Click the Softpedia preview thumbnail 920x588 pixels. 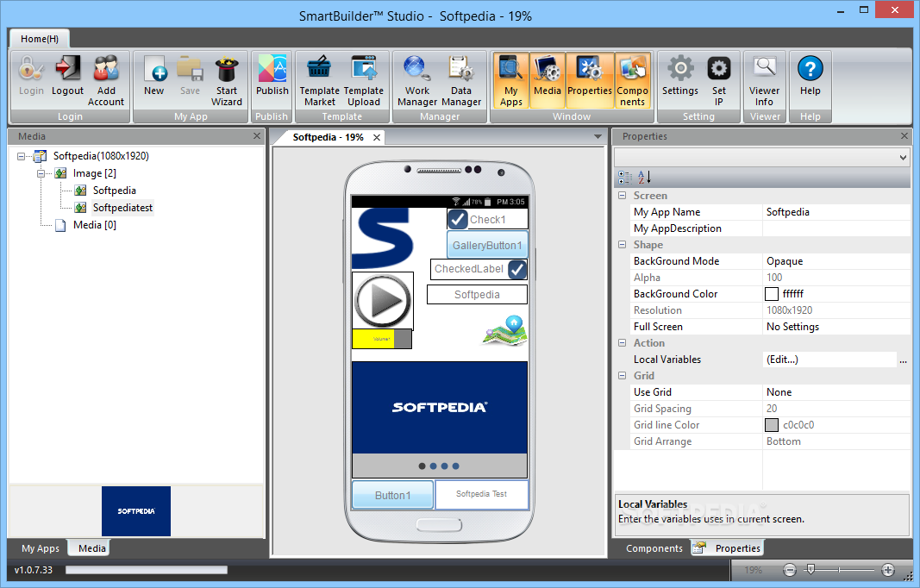tap(136, 511)
